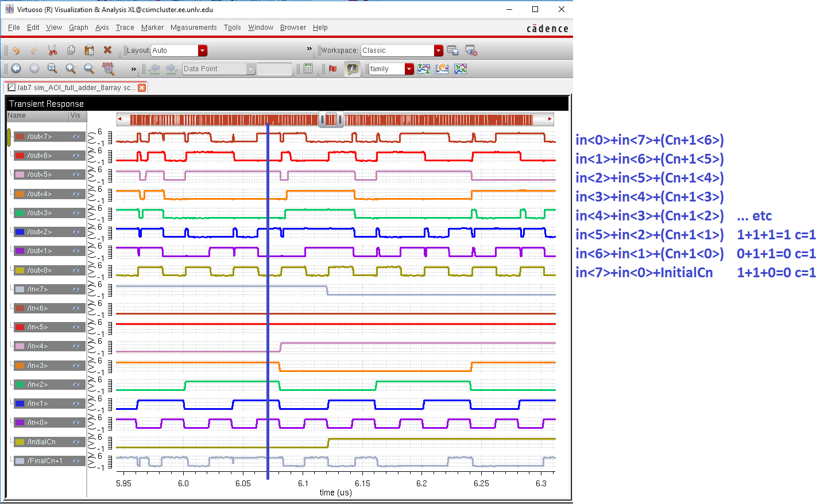Open the Layout dropdown set to Auto
Image resolution: width=828 pixels, height=504 pixels.
(202, 51)
